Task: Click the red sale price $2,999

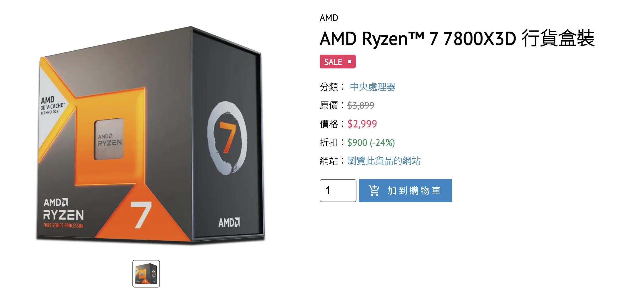Action: point(362,124)
